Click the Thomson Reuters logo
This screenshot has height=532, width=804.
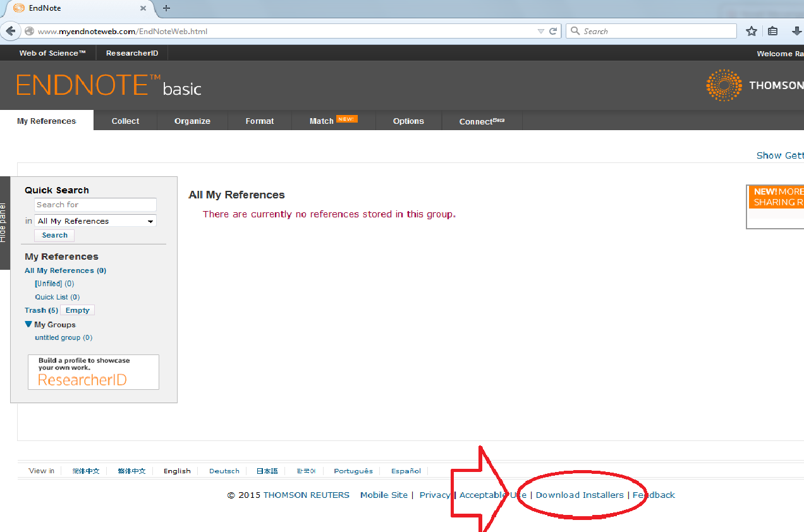(x=755, y=85)
